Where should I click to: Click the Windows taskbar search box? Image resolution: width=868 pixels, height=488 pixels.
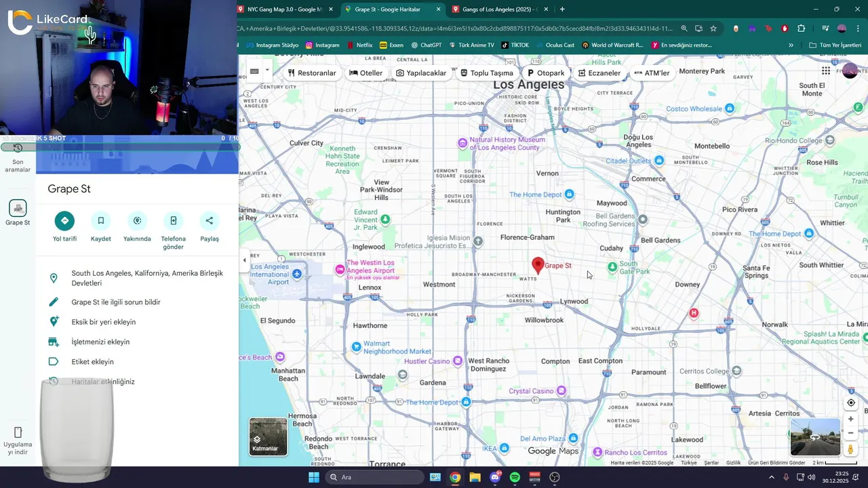375,477
